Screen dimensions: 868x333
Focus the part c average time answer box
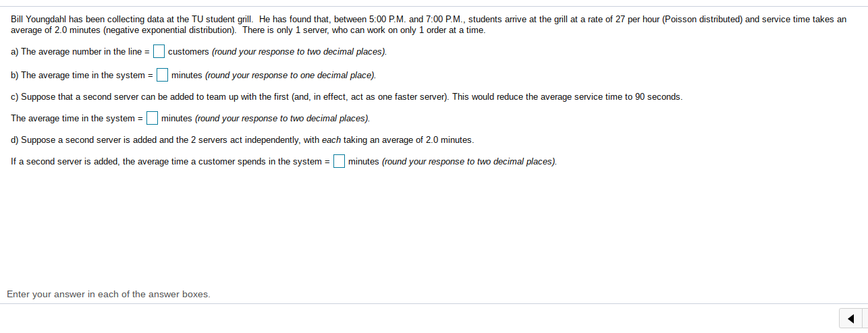tap(153, 118)
